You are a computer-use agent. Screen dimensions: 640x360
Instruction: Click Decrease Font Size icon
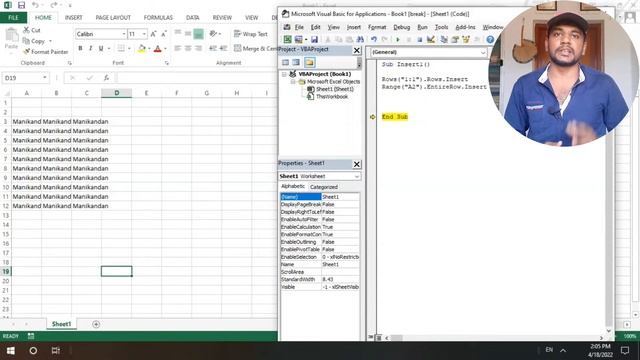tap(164, 34)
